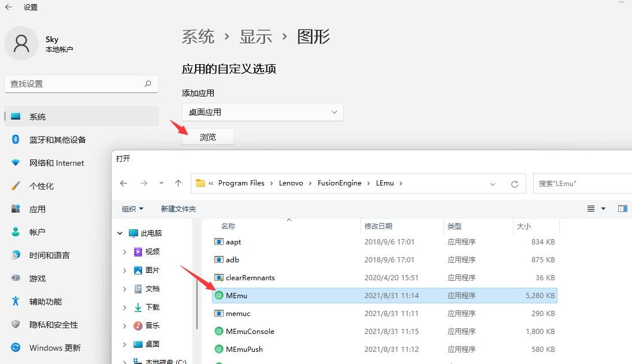The width and height of the screenshot is (632, 364).
Task: Expand the 下载 folder in navigation tree
Action: coord(124,307)
